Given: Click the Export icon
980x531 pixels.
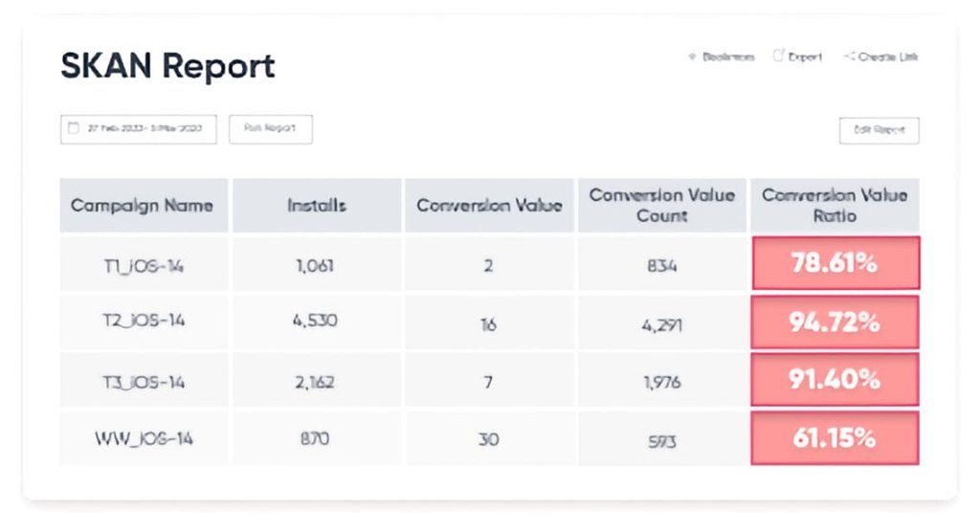Looking at the screenshot, I should tap(779, 55).
